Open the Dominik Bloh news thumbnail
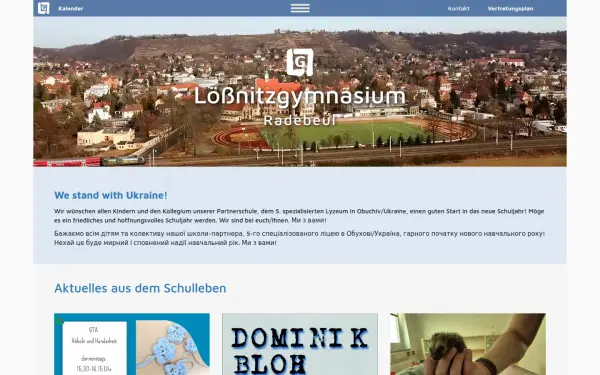This screenshot has height=375, width=600. click(x=300, y=344)
